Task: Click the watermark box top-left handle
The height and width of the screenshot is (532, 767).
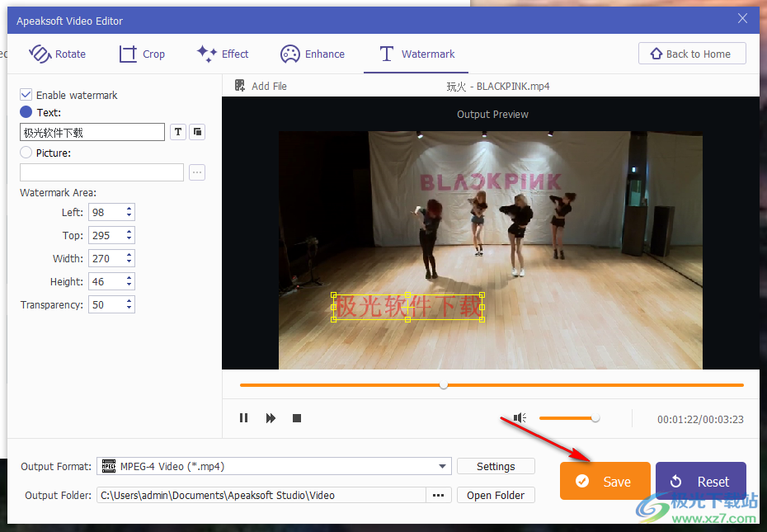Action: [334, 295]
